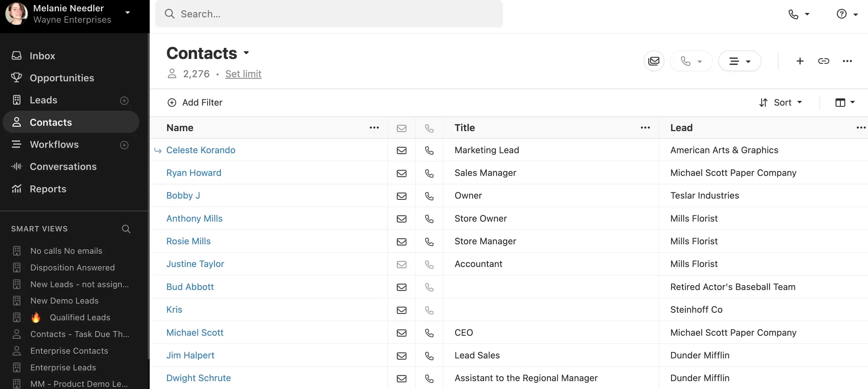Viewport: 868px width, 389px height.
Task: Open Disposition Answered smart view
Action: click(x=72, y=268)
